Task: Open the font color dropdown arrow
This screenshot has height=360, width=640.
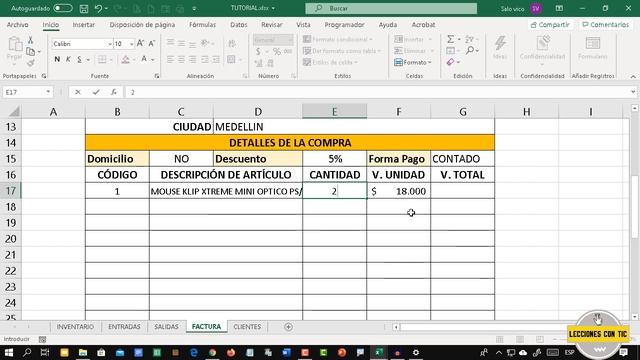Action: [x=153, y=60]
